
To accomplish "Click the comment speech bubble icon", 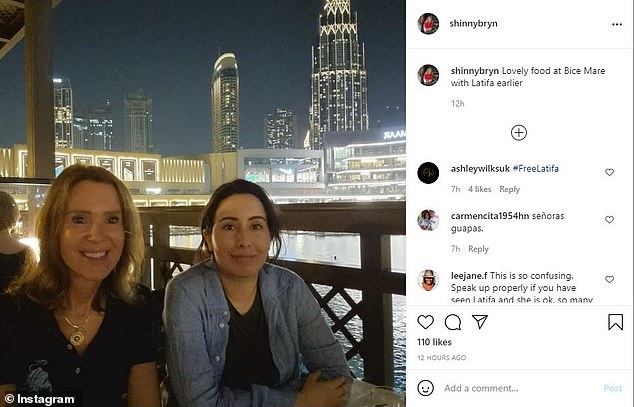I will click(452, 322).
